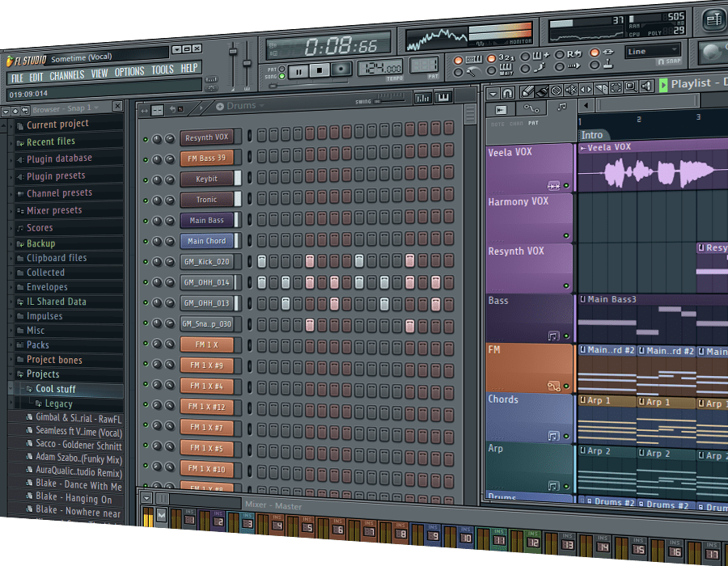This screenshot has height=566, width=728.
Task: Open the step sequencer graph editor
Action: [x=422, y=98]
